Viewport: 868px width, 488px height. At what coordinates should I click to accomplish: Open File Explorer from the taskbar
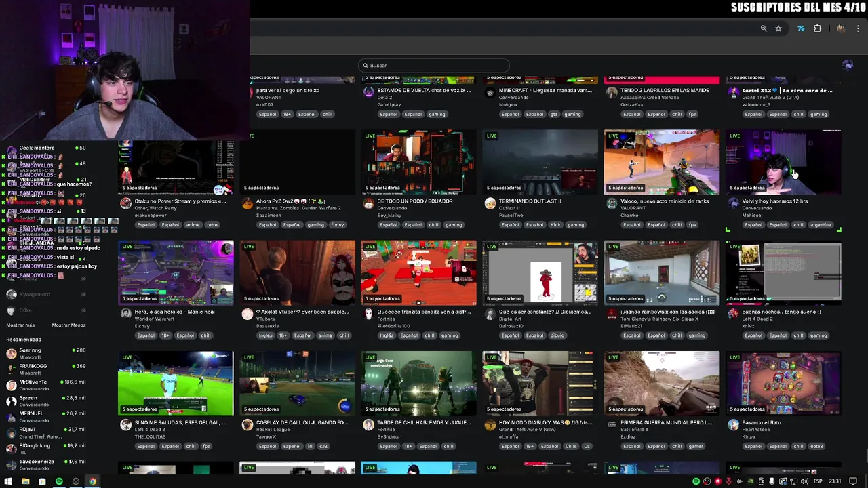[25, 481]
